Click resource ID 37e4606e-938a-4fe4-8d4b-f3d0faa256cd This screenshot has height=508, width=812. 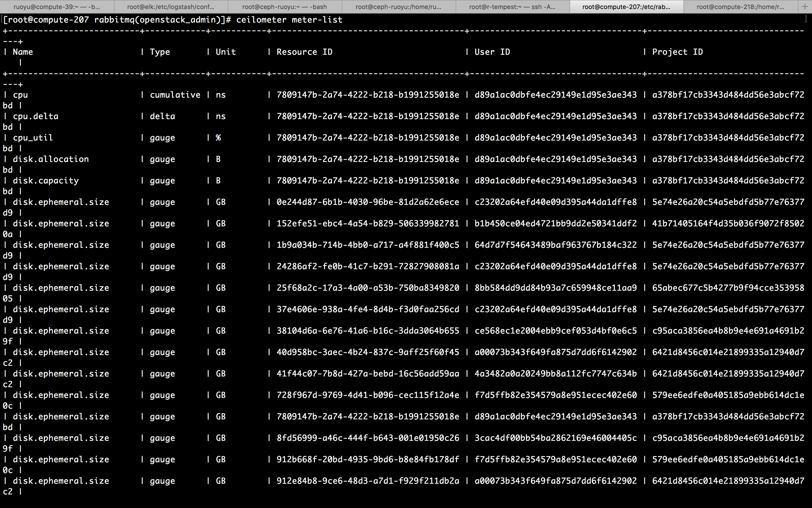[x=368, y=309]
